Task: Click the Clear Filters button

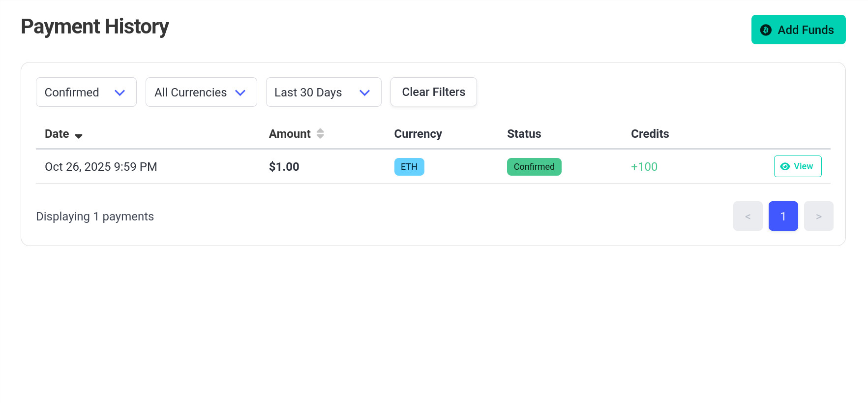Action: click(433, 92)
